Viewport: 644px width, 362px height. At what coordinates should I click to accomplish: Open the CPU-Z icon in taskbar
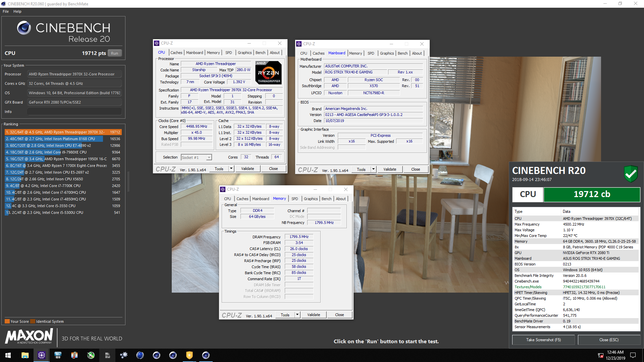tap(42, 355)
